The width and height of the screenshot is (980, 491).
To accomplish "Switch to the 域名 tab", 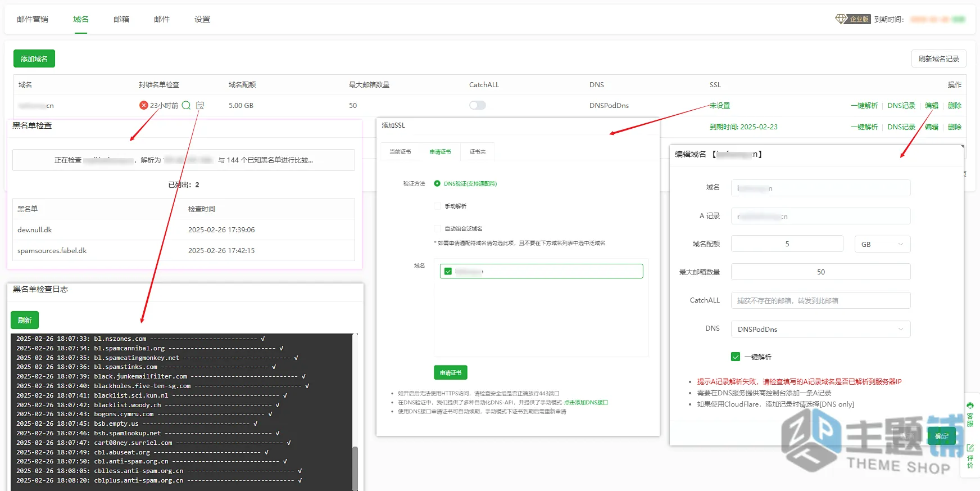I will click(x=81, y=19).
